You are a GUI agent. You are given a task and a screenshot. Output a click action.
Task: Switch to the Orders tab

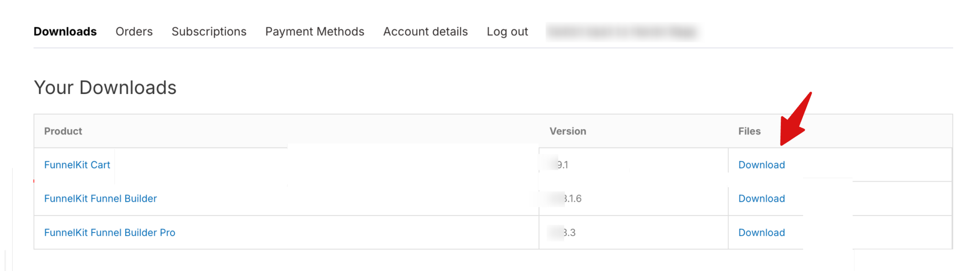click(134, 31)
